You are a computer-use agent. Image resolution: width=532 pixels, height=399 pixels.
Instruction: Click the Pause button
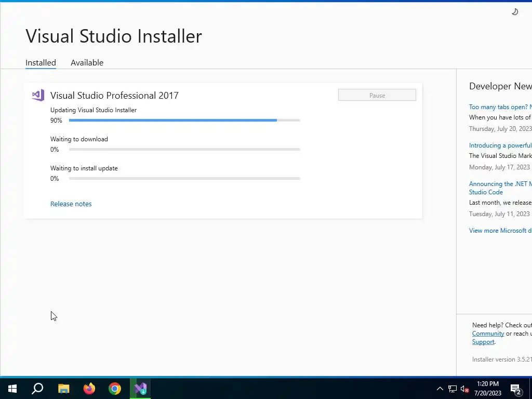click(377, 95)
